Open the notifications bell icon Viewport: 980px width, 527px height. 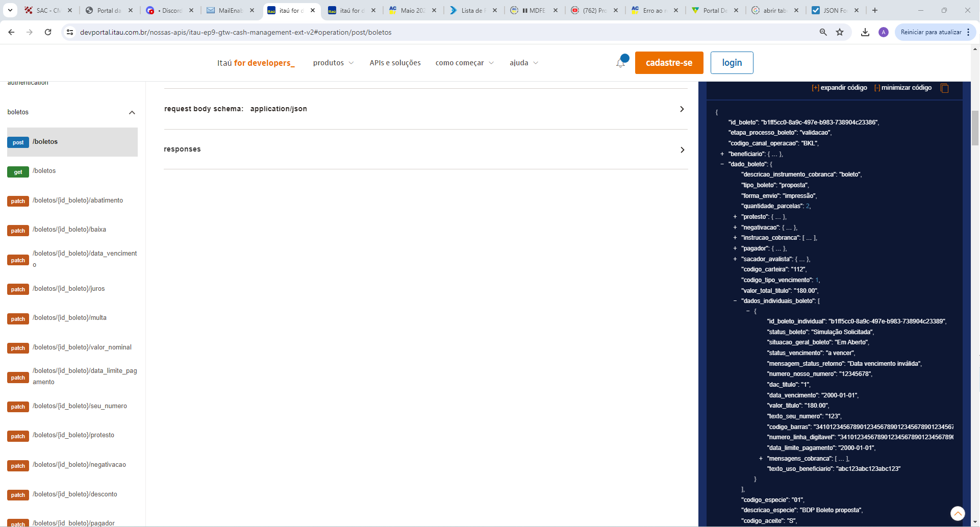tap(621, 62)
